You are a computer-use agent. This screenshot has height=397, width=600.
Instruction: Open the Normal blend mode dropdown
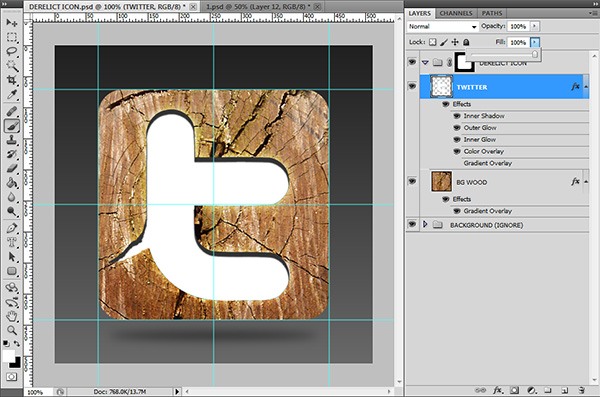(442, 26)
